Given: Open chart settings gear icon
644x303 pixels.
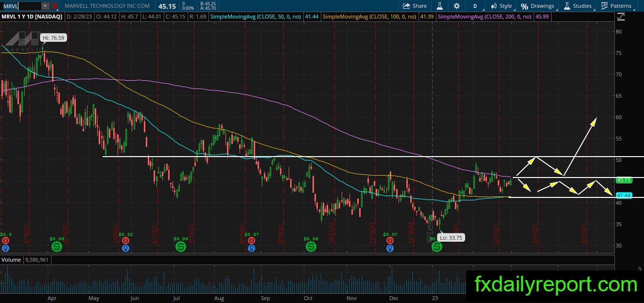Looking at the screenshot, I should (x=456, y=6).
